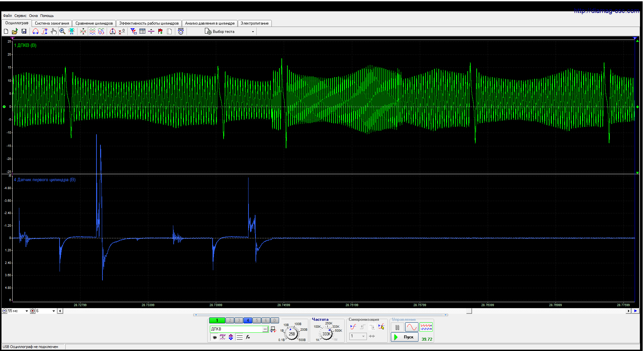Click the minus zoom-out time button
Viewport: 644px width, 351px height.
pos(4,311)
